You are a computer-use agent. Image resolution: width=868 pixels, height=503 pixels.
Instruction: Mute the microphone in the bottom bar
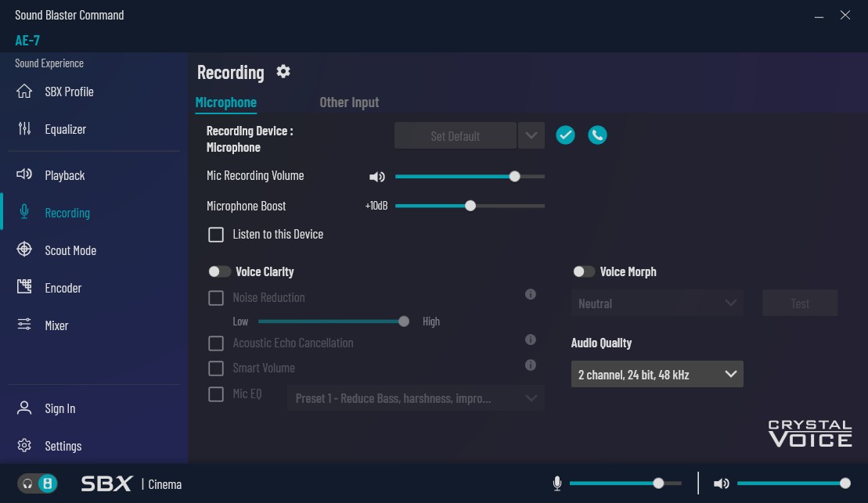(557, 483)
